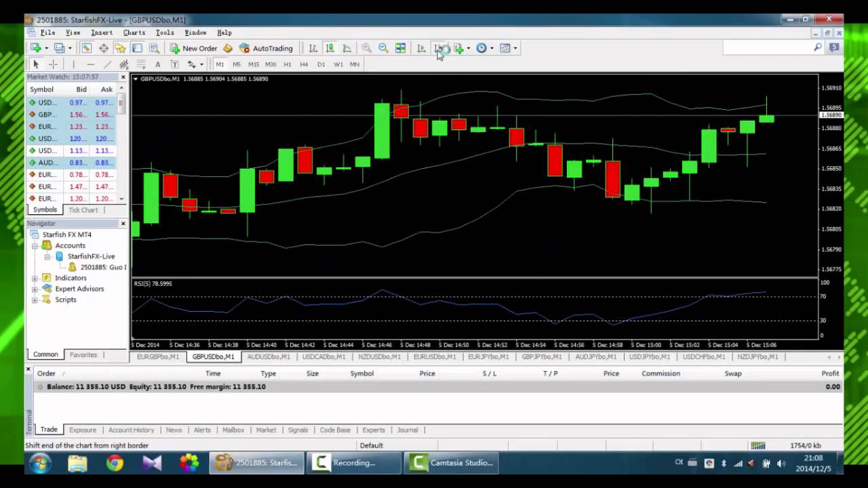This screenshot has height=488, width=868.
Task: Open the new chart dropdown arrow
Action: (46, 48)
